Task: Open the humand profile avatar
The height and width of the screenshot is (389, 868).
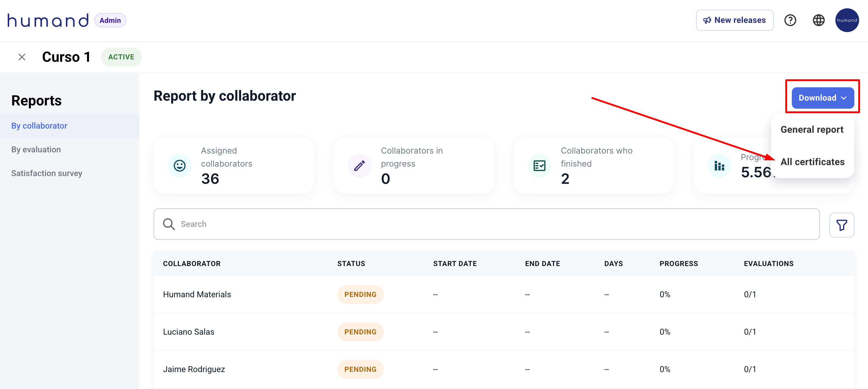Action: pos(847,20)
